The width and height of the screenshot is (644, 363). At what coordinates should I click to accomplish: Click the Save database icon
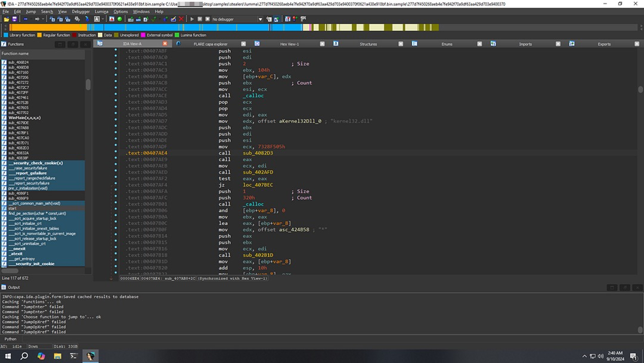[14, 19]
